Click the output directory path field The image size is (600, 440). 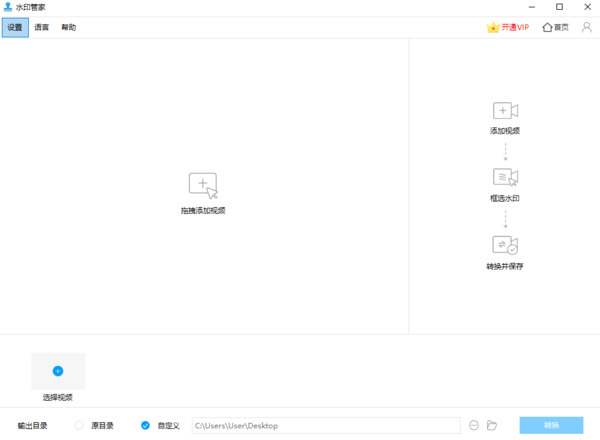tap(326, 425)
